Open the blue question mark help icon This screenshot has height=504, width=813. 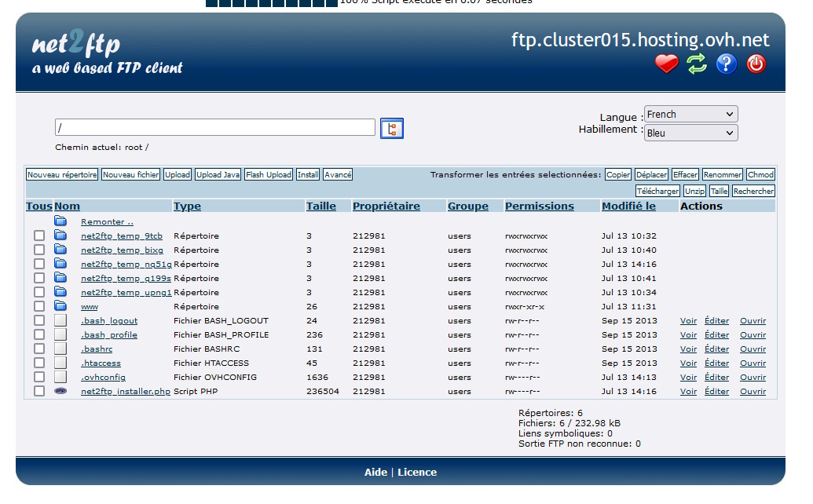pos(727,64)
